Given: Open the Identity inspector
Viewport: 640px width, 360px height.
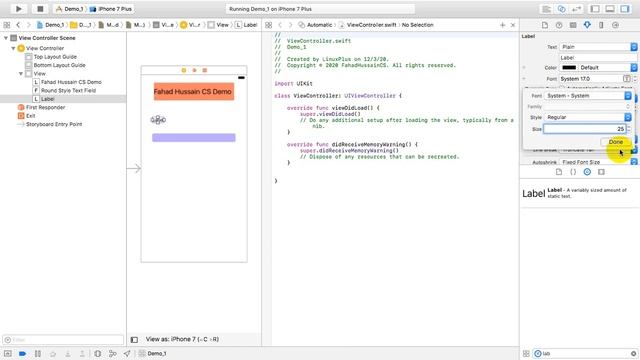Looking at the screenshot, I should tap(573, 25).
